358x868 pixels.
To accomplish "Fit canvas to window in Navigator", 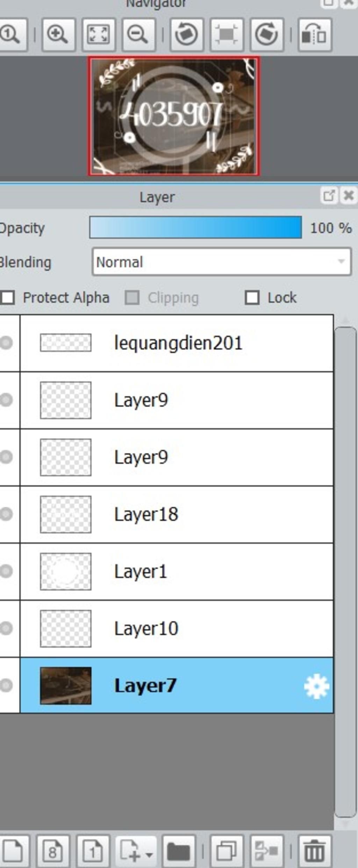I will pyautogui.click(x=98, y=35).
